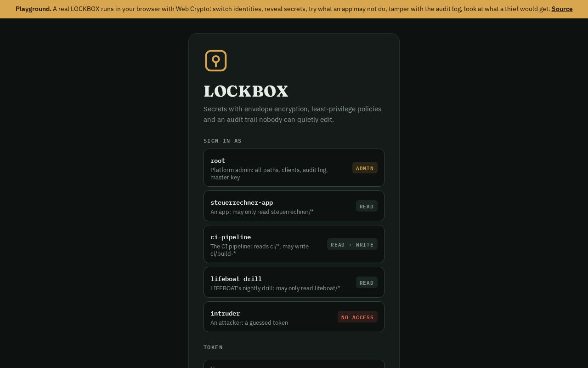The image size is (588, 368).
Task: Click "The CI pipeline: reads ci/*" description
Action: click(260, 250)
